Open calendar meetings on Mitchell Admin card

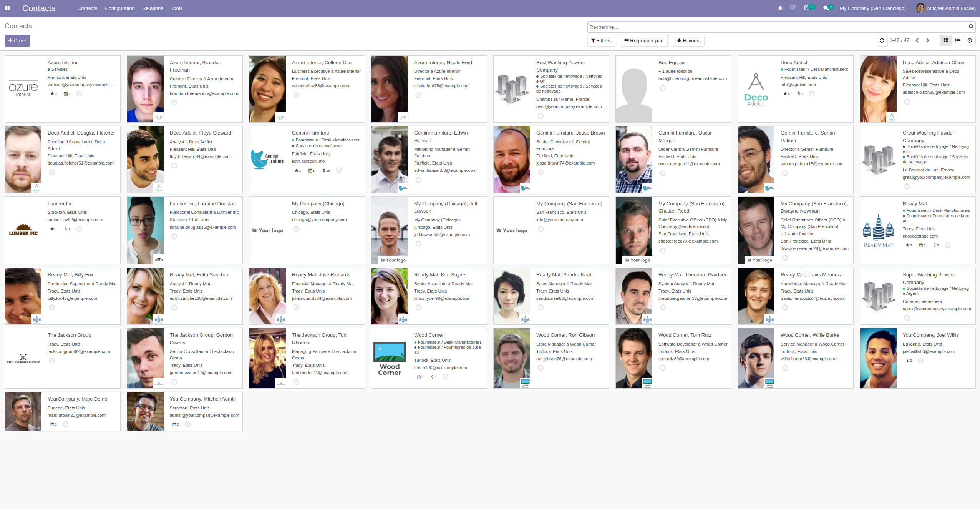[176, 424]
